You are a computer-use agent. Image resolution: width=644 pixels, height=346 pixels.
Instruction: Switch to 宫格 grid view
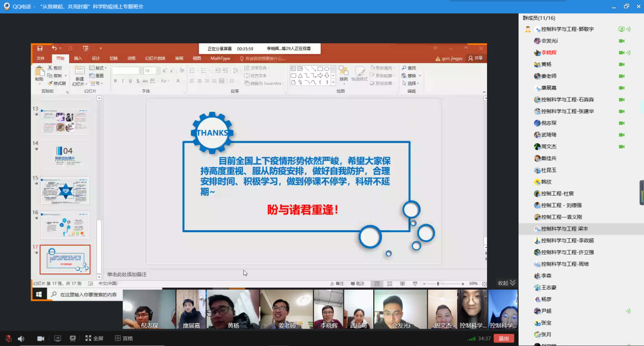124,338
